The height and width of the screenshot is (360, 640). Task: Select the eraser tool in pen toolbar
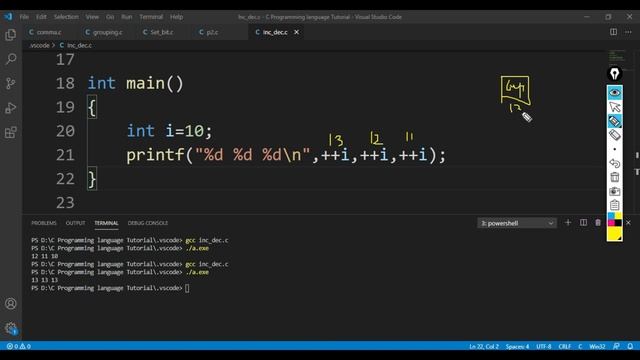pyautogui.click(x=615, y=135)
